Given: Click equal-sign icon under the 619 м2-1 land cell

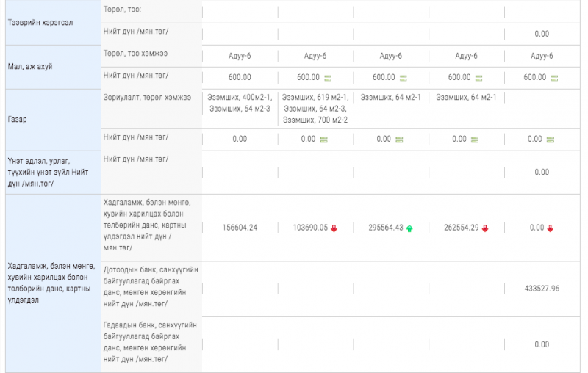Looking at the screenshot, I should click(323, 140).
